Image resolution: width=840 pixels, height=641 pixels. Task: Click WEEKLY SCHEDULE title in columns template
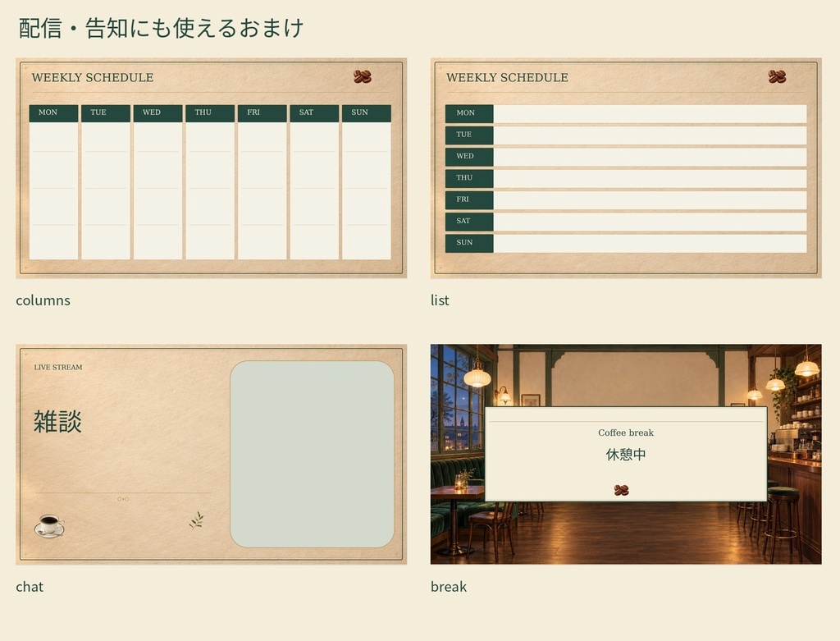93,78
